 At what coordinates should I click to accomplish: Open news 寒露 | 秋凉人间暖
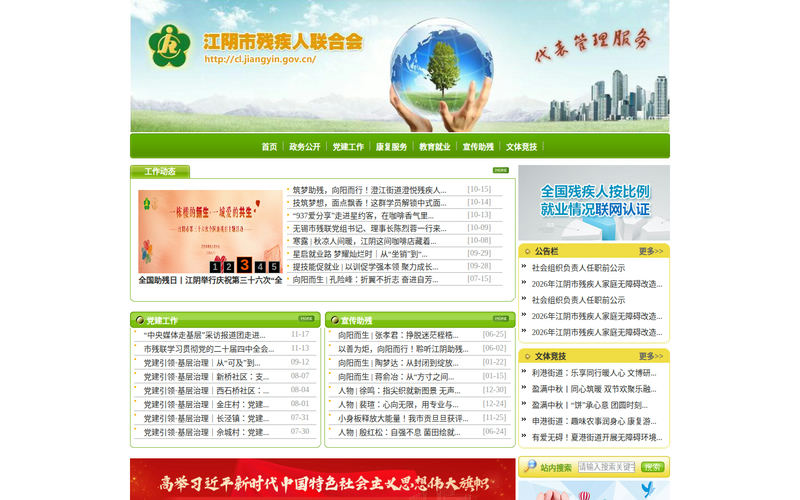(364, 241)
